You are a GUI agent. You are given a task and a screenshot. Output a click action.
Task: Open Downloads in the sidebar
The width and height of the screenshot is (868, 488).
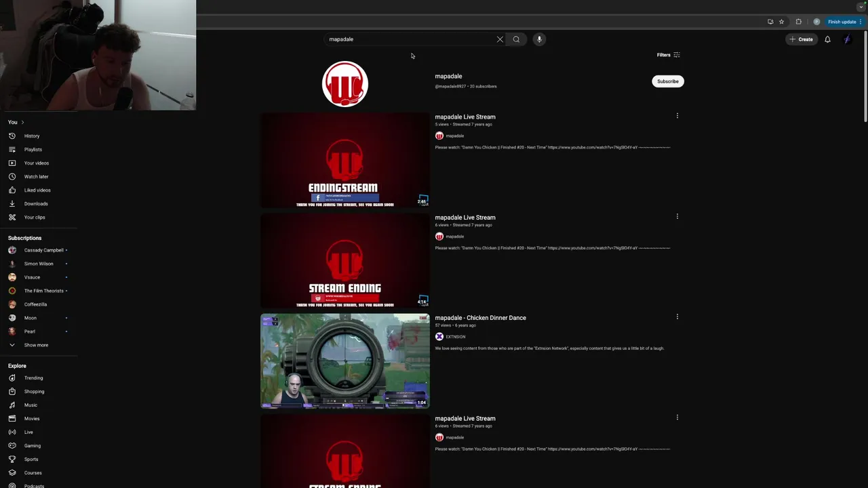[x=39, y=204]
